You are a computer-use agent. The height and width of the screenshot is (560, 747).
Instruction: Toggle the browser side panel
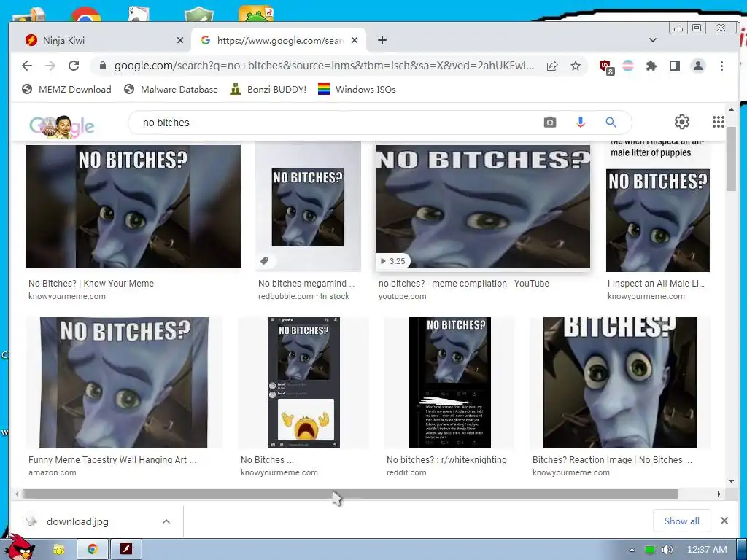point(675,66)
